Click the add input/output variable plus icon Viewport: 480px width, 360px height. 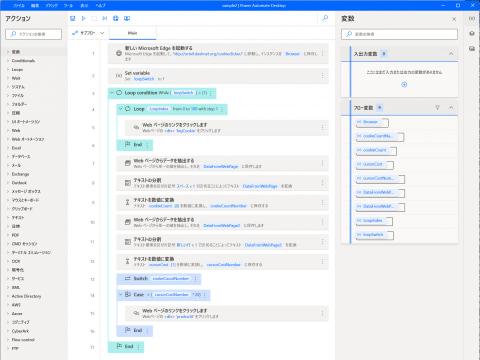point(404,85)
